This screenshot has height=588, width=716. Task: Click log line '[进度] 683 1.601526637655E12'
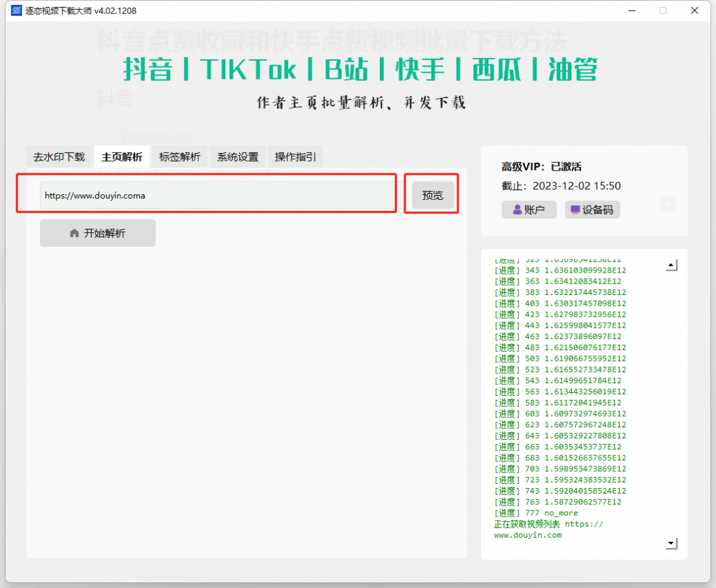click(560, 458)
